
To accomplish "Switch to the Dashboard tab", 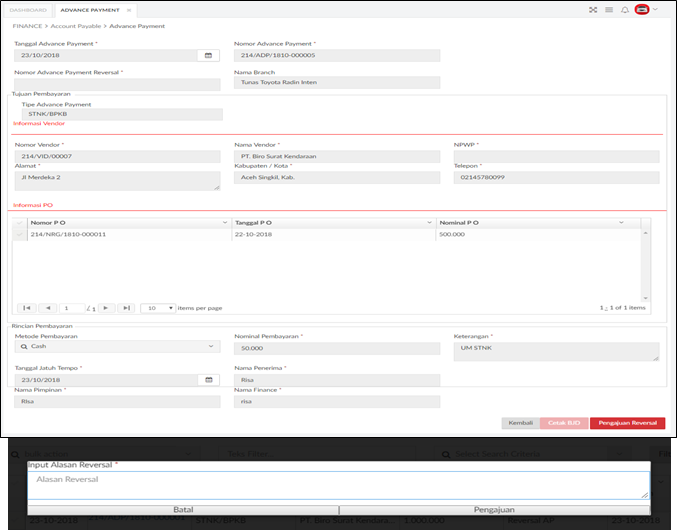I will click(28, 10).
